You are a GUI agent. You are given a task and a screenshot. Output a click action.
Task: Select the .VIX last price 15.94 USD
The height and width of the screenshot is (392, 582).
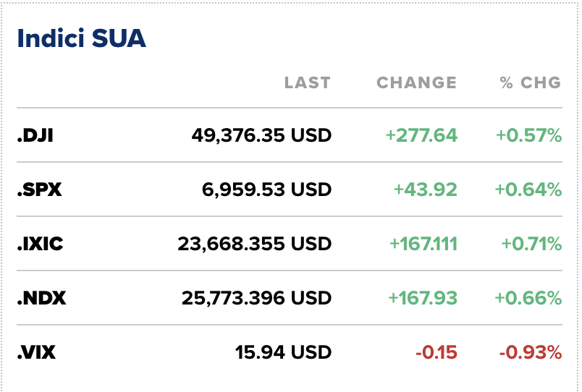pyautogui.click(x=283, y=352)
